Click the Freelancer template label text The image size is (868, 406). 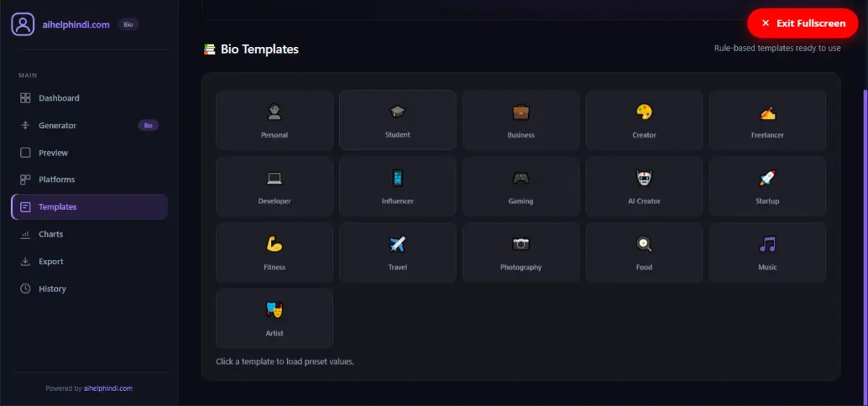(x=767, y=135)
